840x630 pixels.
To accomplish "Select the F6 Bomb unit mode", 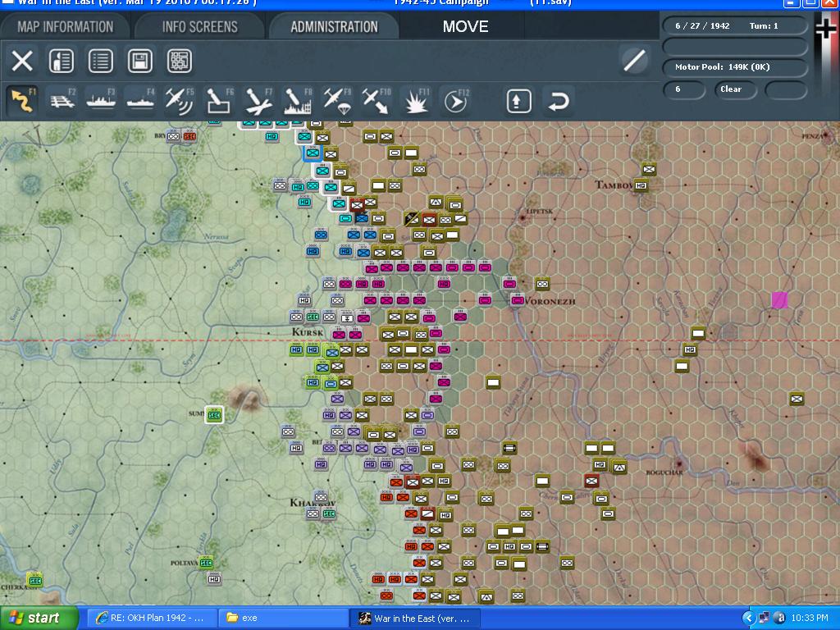I will pyautogui.click(x=219, y=100).
